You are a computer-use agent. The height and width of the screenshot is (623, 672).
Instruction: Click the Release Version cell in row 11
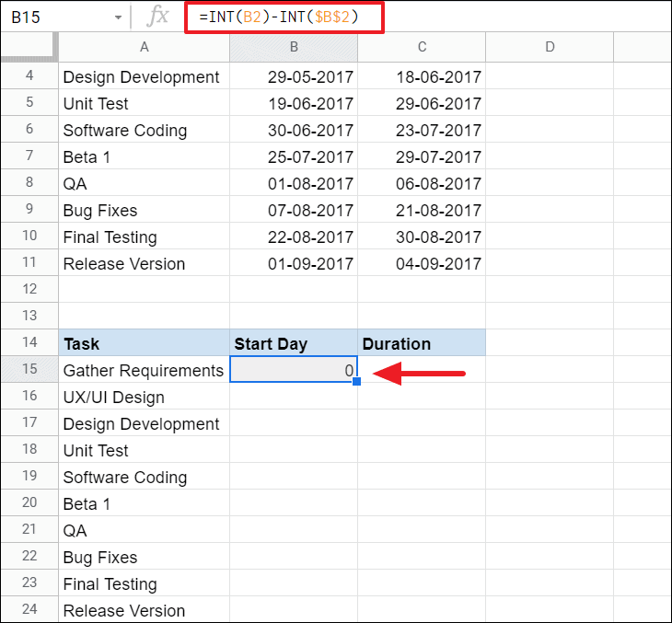click(144, 262)
